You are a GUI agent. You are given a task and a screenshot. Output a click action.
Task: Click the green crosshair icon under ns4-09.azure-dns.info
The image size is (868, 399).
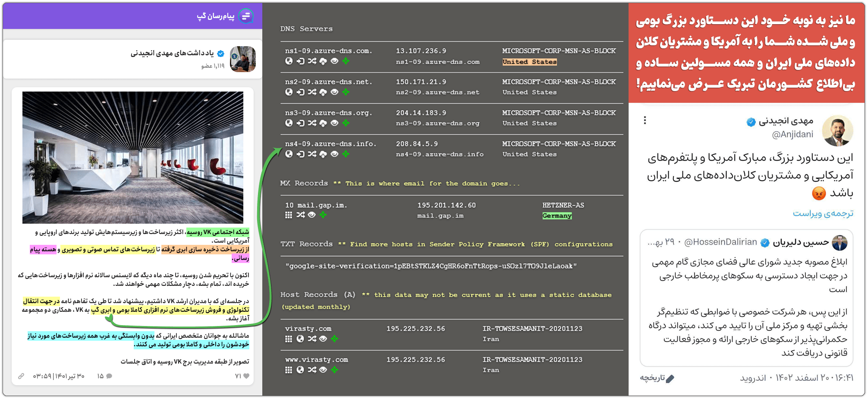tap(346, 154)
